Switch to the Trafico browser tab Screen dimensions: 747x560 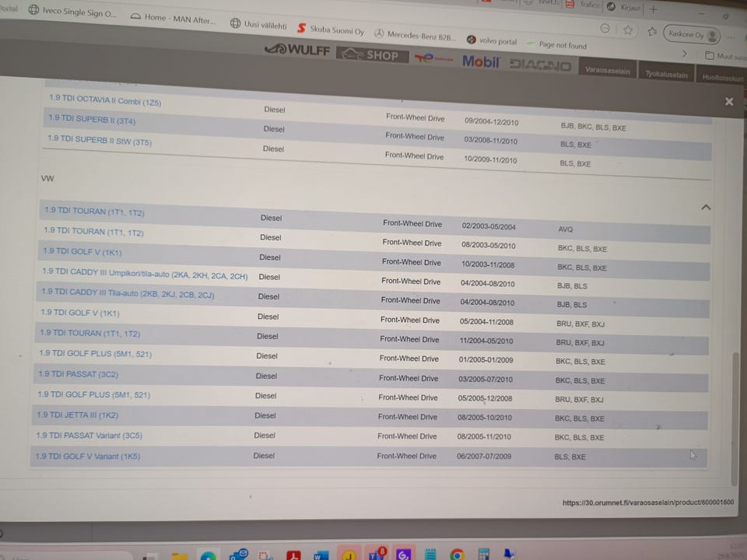click(x=584, y=5)
